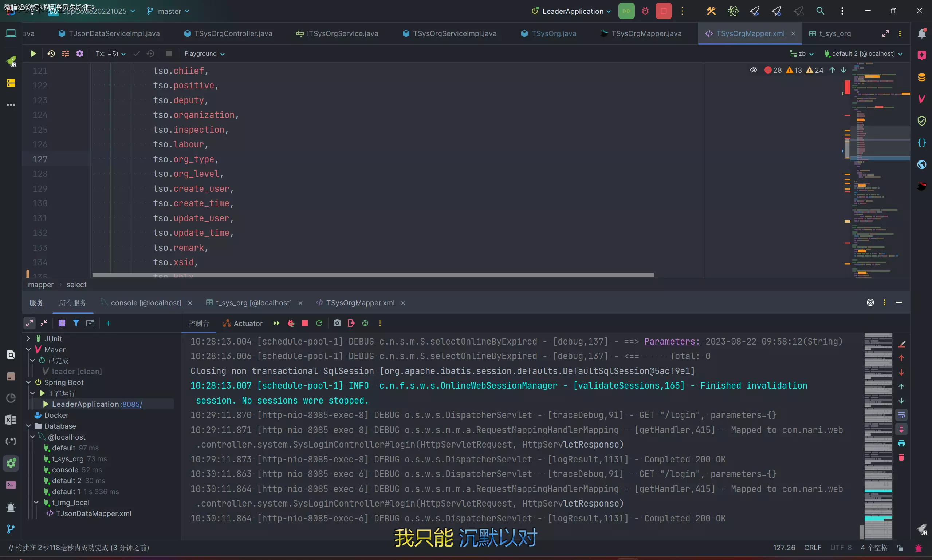Open the t_sys_org [@localhost] services tab
Screen dimensions: 932x560
[x=253, y=303]
